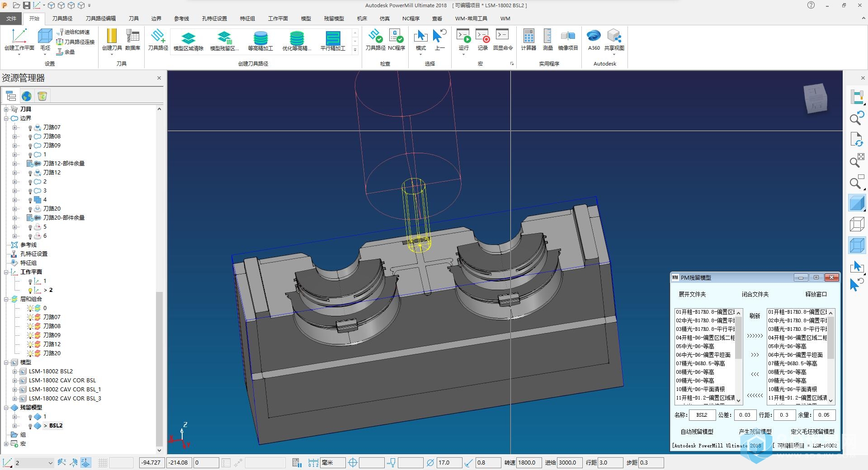The width and height of the screenshot is (868, 470).
Task: Select 模型区域清除 strategy
Action: point(189,38)
